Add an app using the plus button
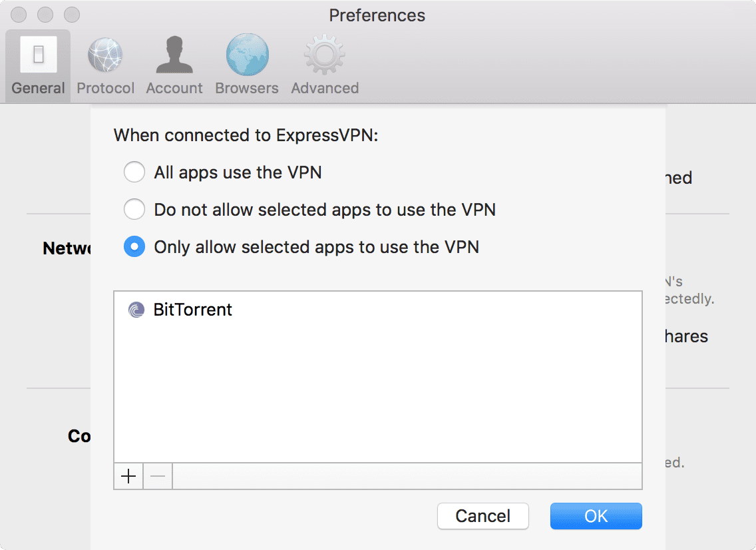Viewport: 756px width, 550px height. (128, 476)
